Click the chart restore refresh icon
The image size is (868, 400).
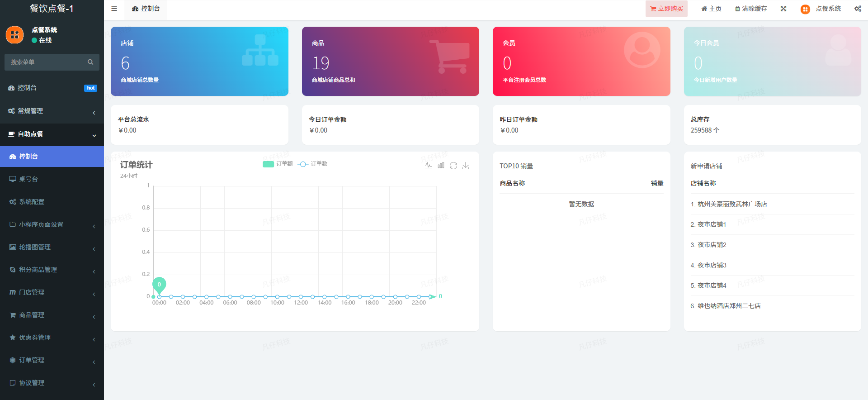453,166
